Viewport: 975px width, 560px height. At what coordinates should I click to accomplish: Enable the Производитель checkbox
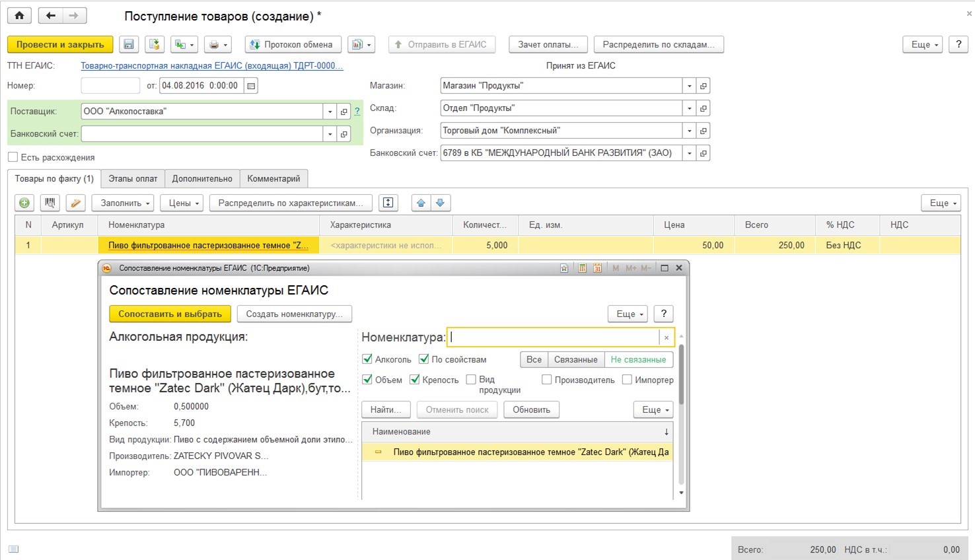(x=546, y=380)
